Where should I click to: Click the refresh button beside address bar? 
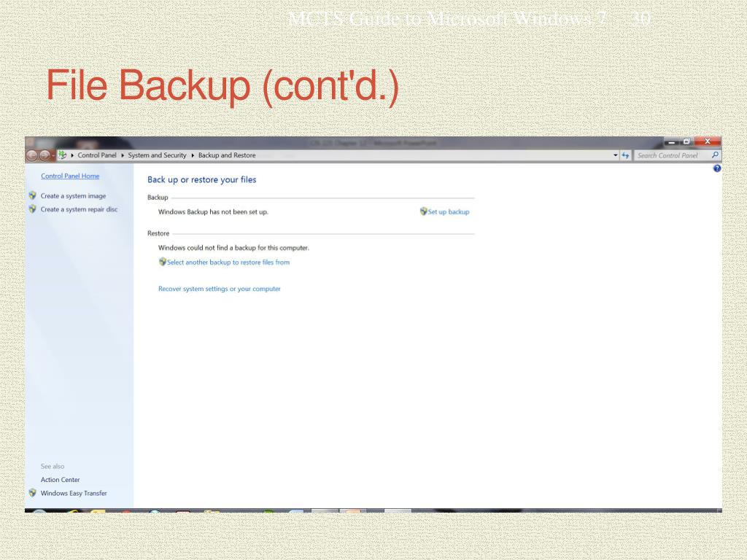coord(625,155)
